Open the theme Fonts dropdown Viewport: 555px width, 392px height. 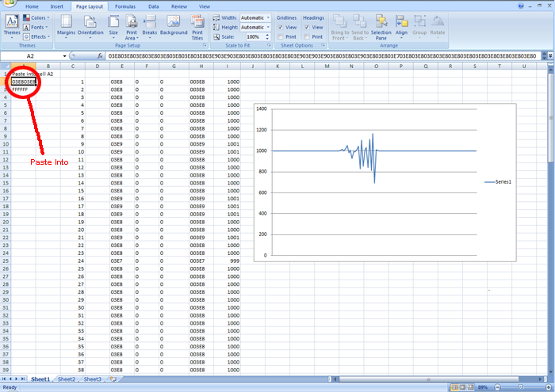click(36, 27)
